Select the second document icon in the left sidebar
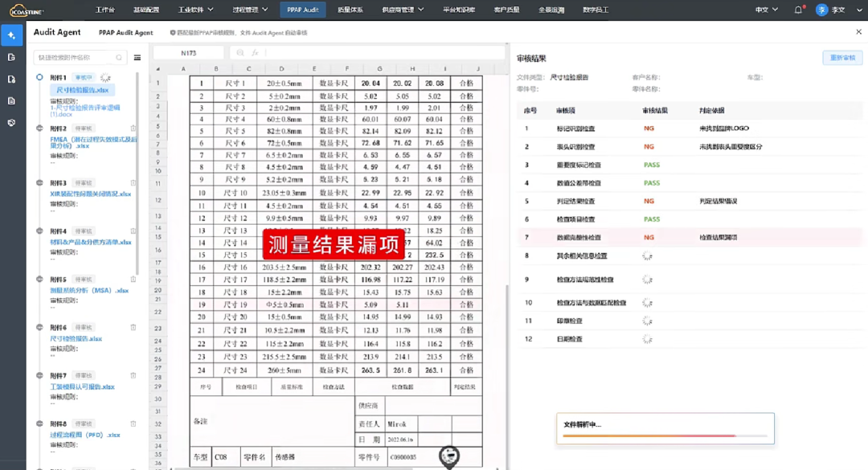 point(11,80)
